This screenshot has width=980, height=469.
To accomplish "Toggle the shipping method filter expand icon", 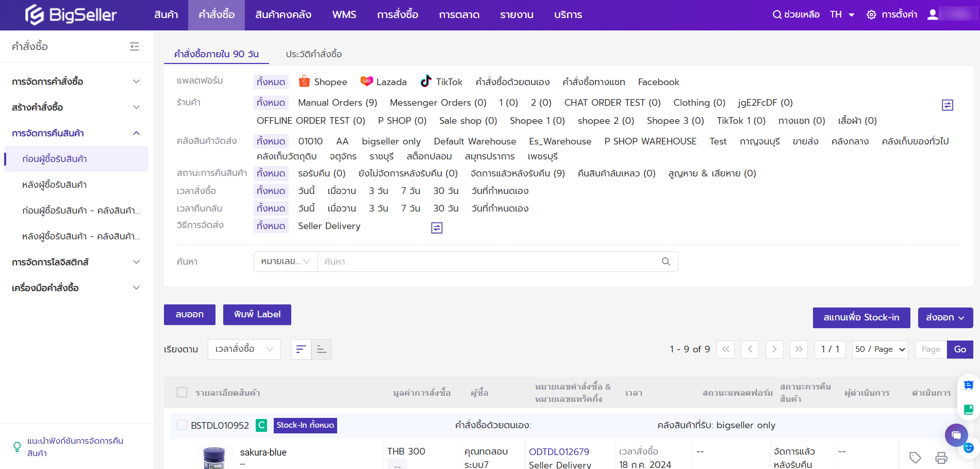I will (x=437, y=228).
